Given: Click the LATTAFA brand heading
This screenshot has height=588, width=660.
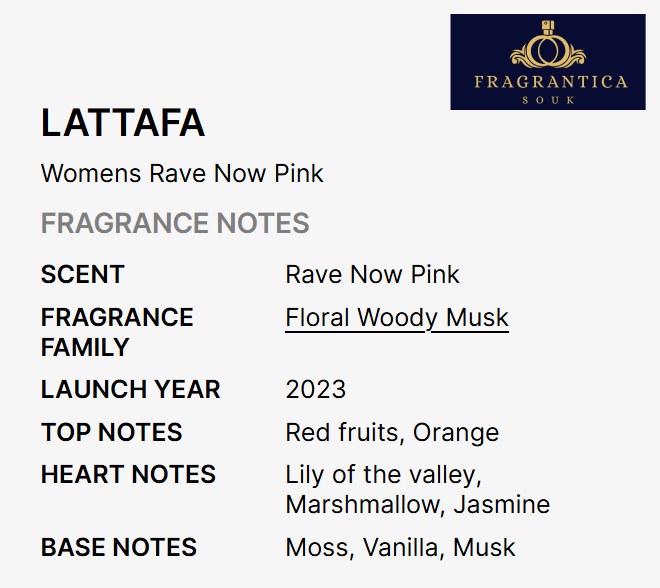Looking at the screenshot, I should 123,123.
